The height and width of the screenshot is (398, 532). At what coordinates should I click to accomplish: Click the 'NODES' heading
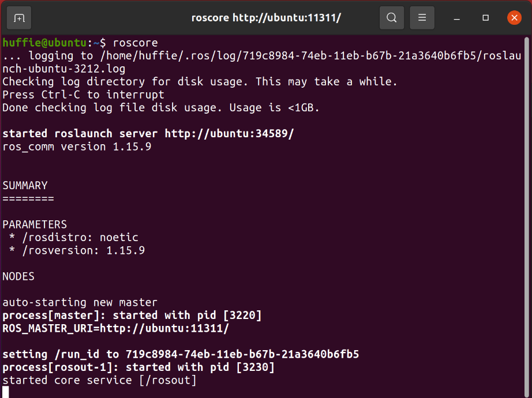coord(18,276)
